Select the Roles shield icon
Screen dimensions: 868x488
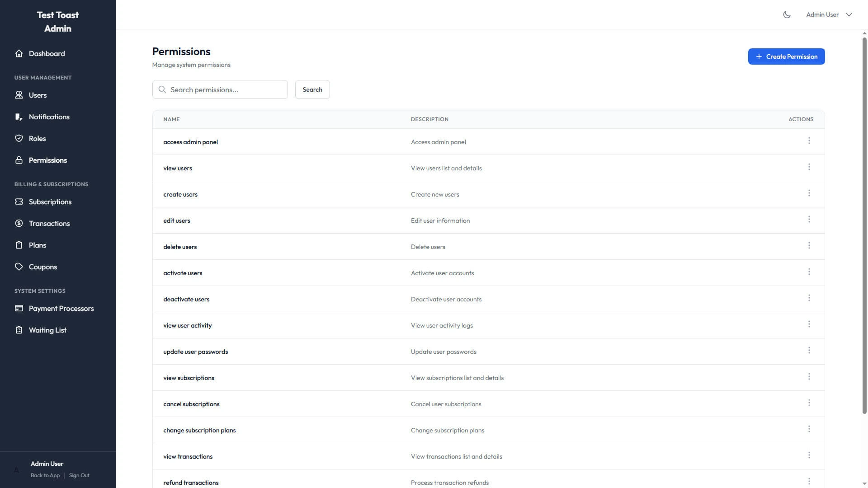click(19, 138)
